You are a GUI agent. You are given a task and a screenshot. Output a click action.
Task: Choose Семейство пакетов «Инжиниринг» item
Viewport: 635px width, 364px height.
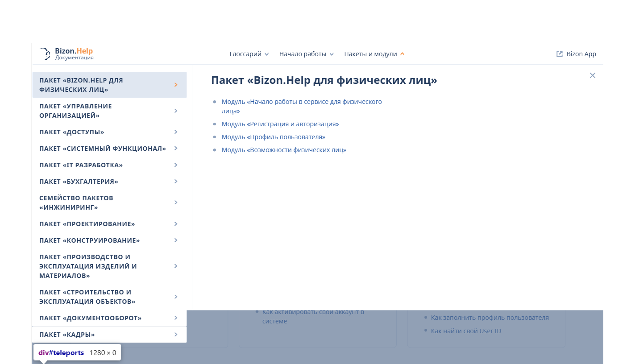76,203
